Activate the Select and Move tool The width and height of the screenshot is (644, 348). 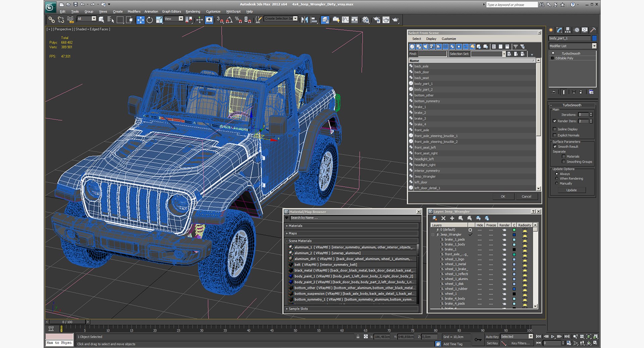pos(141,20)
